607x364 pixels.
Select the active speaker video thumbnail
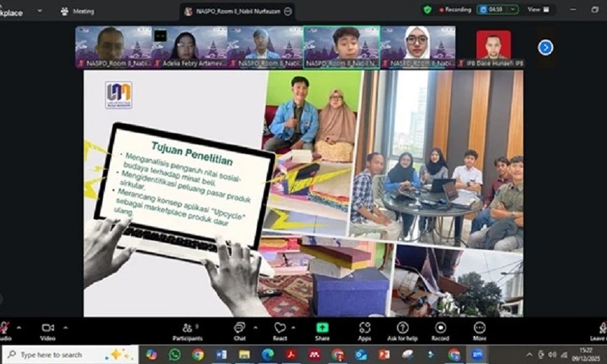click(x=342, y=47)
